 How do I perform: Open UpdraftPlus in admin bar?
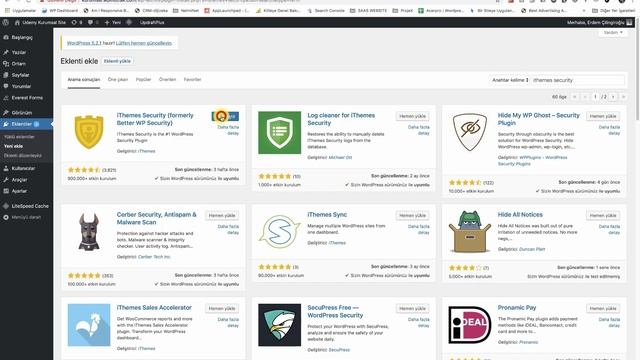click(x=152, y=22)
